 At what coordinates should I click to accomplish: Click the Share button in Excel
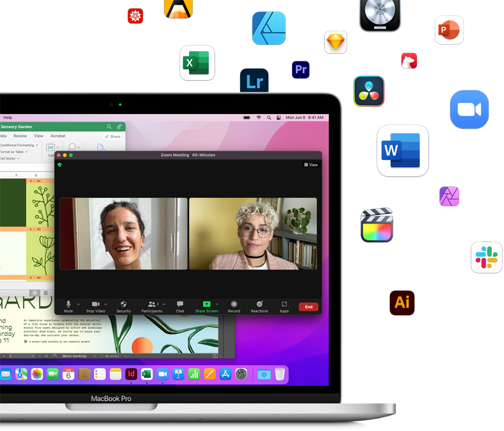tap(113, 136)
